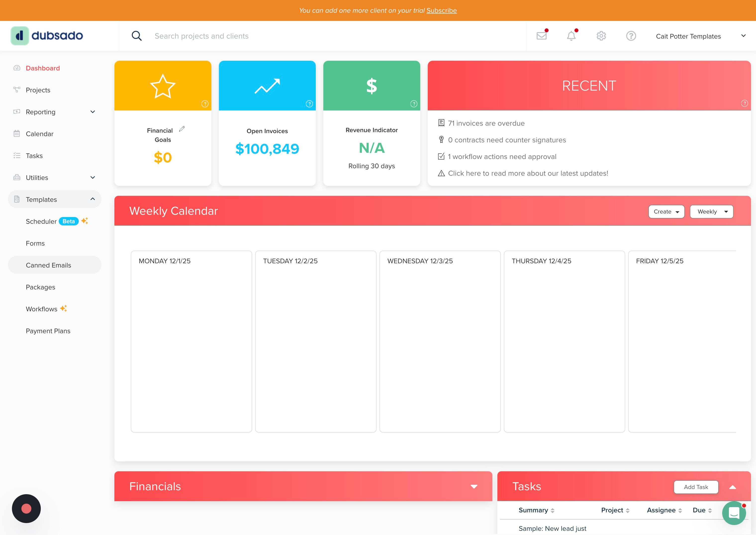
Task: Click the search projects and clients field
Action: click(201, 36)
